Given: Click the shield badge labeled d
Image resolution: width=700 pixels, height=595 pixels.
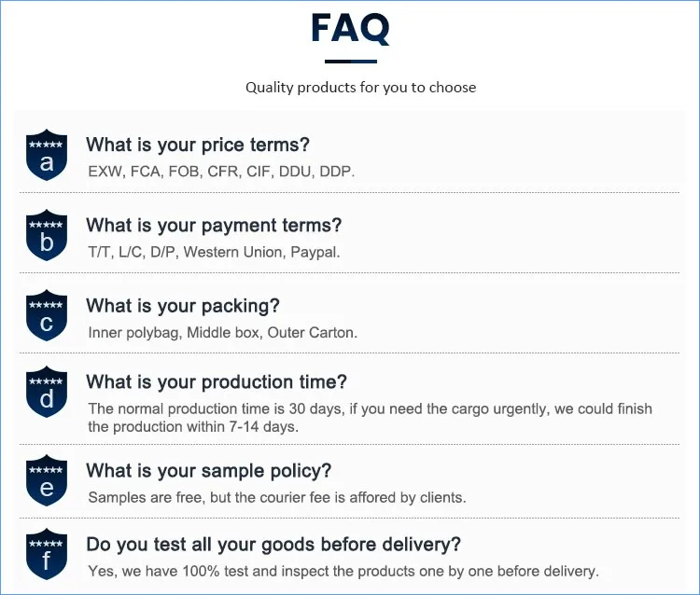Looking at the screenshot, I should coord(47,393).
